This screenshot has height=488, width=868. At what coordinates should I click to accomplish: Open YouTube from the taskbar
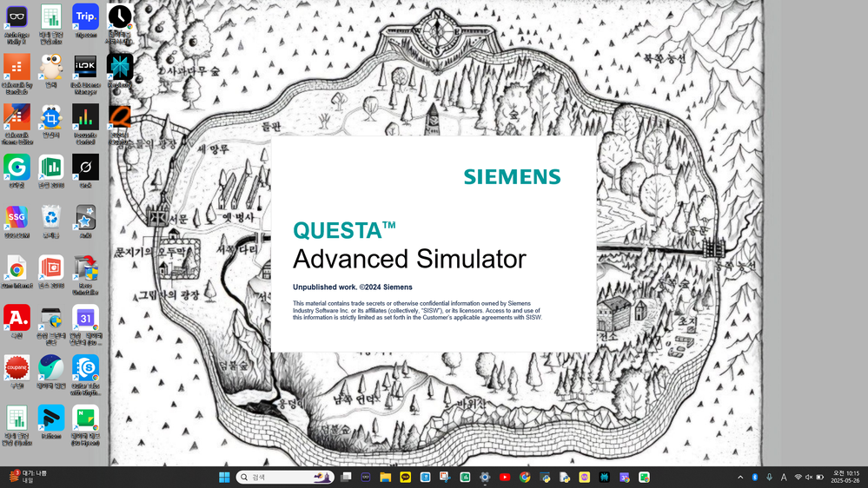(x=505, y=477)
